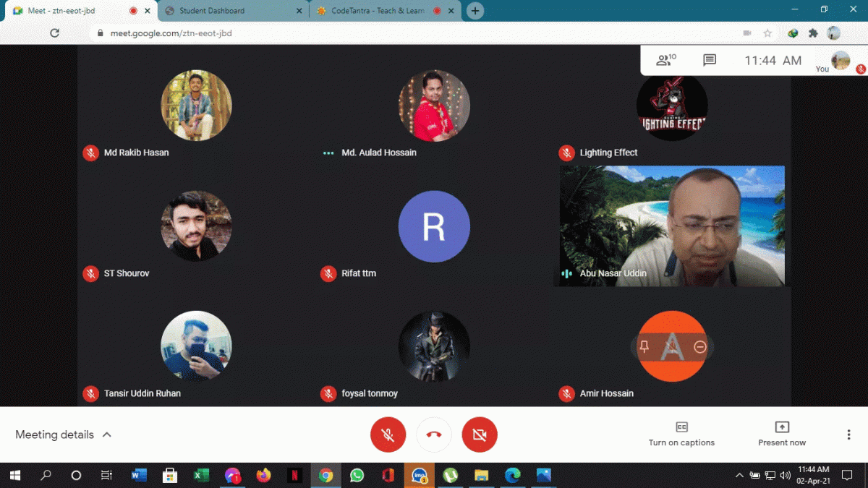868x488 pixels.
Task: Open WhatsApp from the taskbar
Action: click(x=357, y=475)
